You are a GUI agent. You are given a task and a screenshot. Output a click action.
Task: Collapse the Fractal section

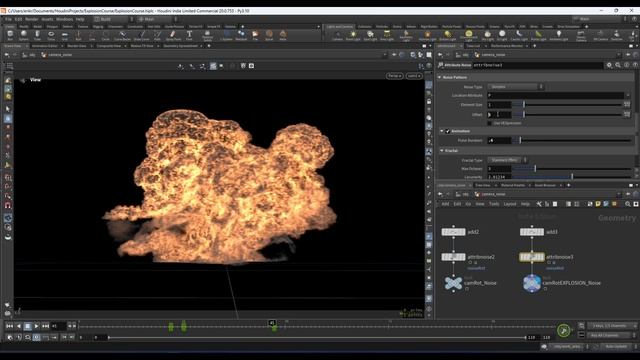click(442, 151)
